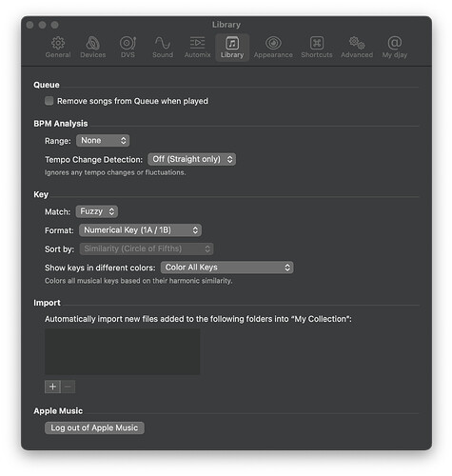Open the General preferences gear icon

pyautogui.click(x=58, y=48)
